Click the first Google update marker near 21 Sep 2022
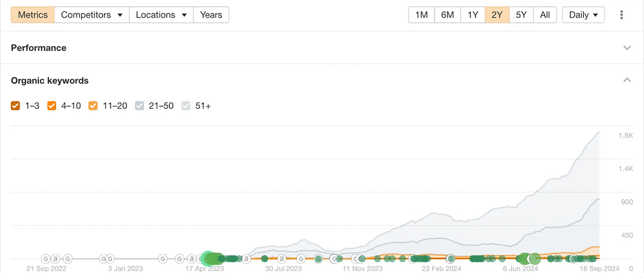The width and height of the screenshot is (644, 273). pyautogui.click(x=46, y=259)
